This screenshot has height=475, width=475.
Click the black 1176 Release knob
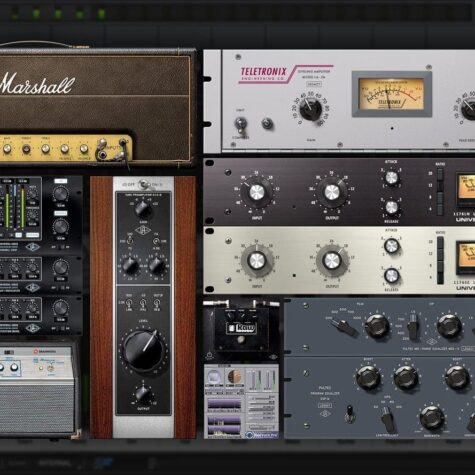point(392,207)
